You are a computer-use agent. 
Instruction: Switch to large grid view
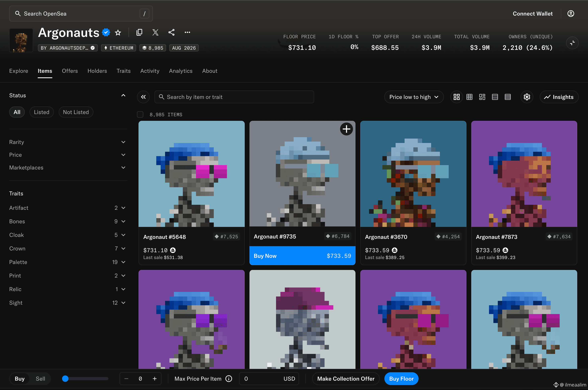pyautogui.click(x=456, y=97)
